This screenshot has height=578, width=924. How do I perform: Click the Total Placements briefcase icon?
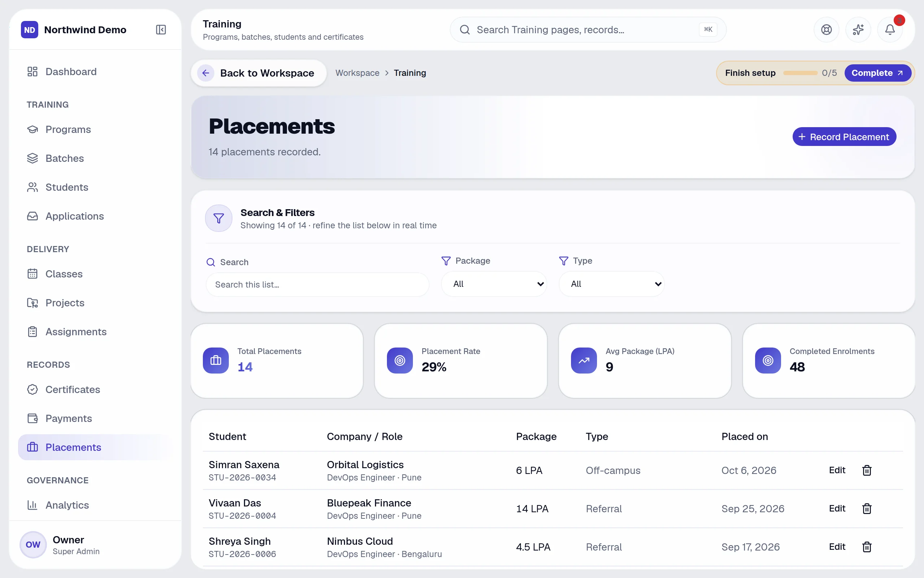pos(216,360)
